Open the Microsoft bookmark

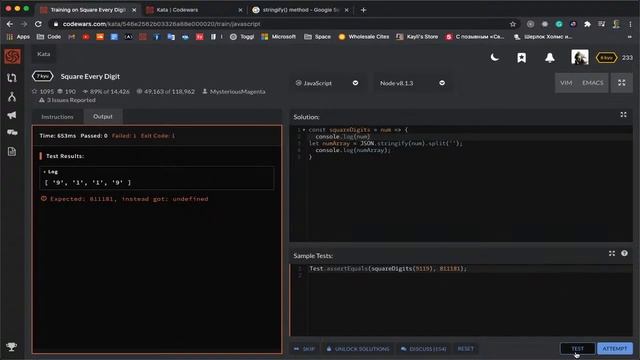[278, 37]
